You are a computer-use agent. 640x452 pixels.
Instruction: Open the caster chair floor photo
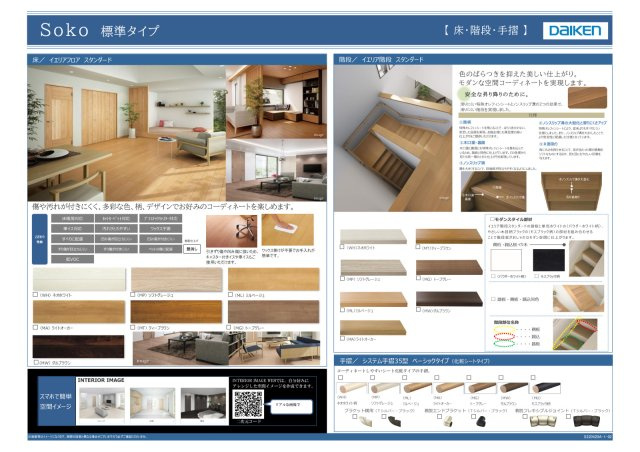click(x=231, y=231)
